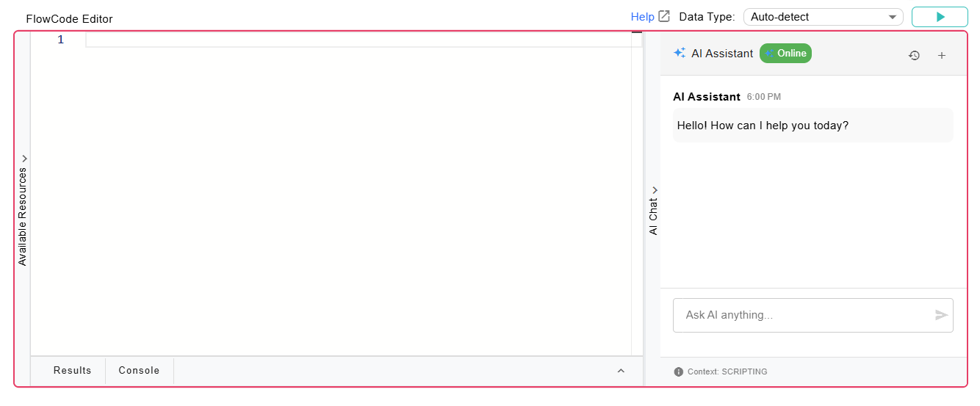Click the Context: SCRIPTING label
Viewport: 980px width, 406px height.
pos(727,371)
